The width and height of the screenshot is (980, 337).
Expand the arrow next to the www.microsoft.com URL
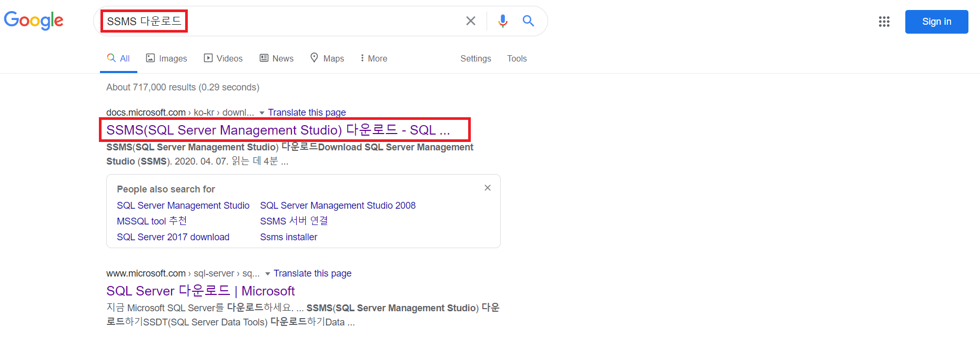click(268, 274)
